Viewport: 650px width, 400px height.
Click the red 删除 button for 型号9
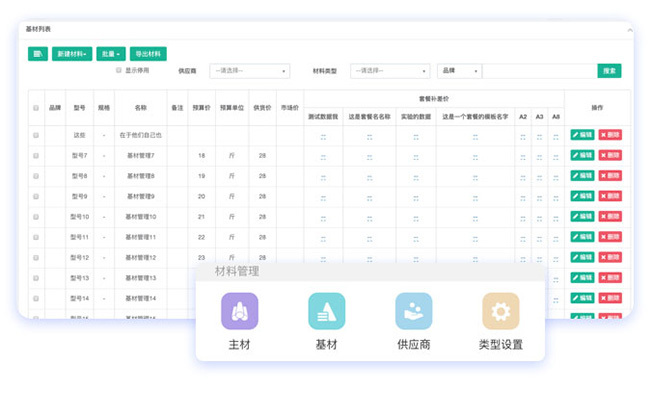pos(610,196)
